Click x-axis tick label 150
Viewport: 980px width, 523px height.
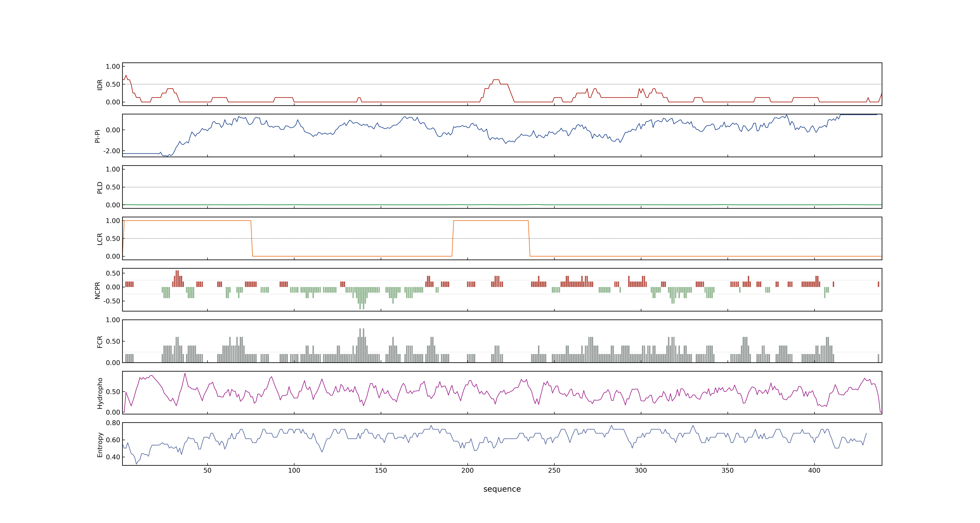pyautogui.click(x=381, y=470)
